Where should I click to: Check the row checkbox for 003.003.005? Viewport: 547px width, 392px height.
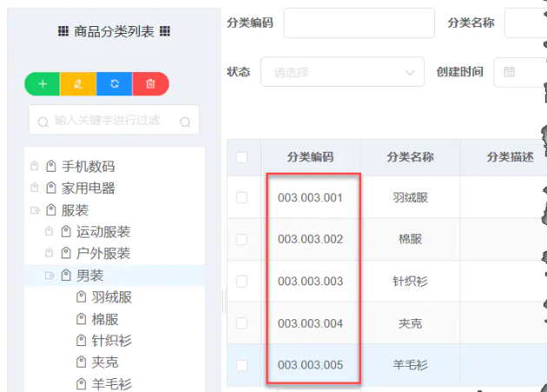click(241, 365)
